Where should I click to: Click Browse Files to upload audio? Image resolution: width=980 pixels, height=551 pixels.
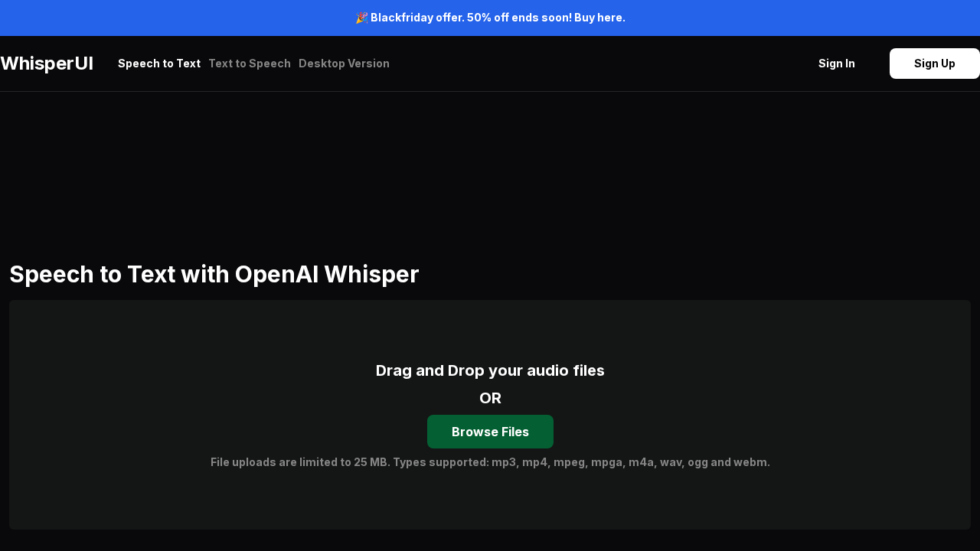[490, 432]
